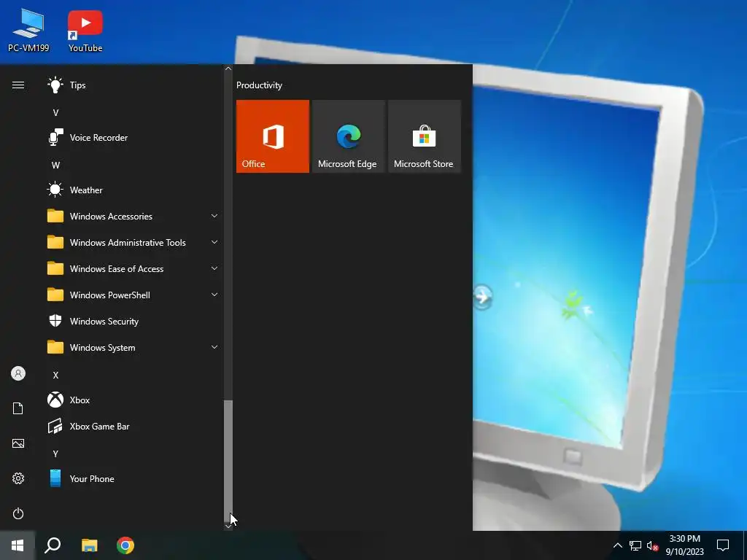This screenshot has width=747, height=560.
Task: Expand Windows Ease of Access folder
Action: coord(133,268)
